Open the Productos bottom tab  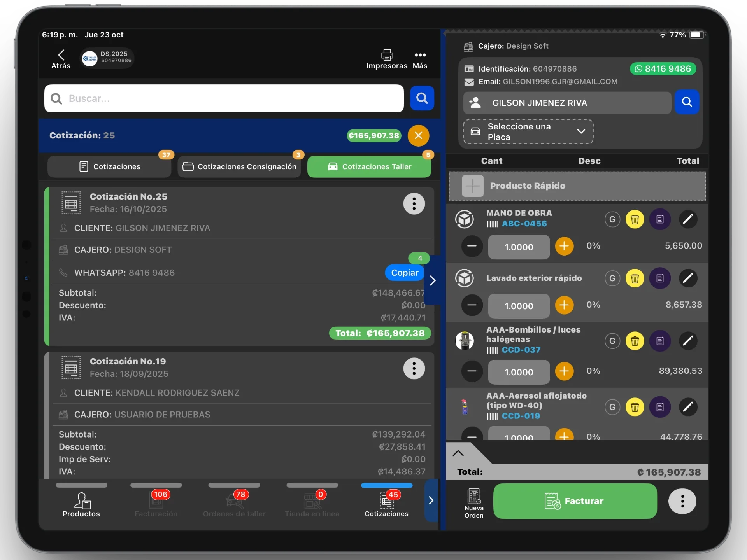tap(81, 504)
